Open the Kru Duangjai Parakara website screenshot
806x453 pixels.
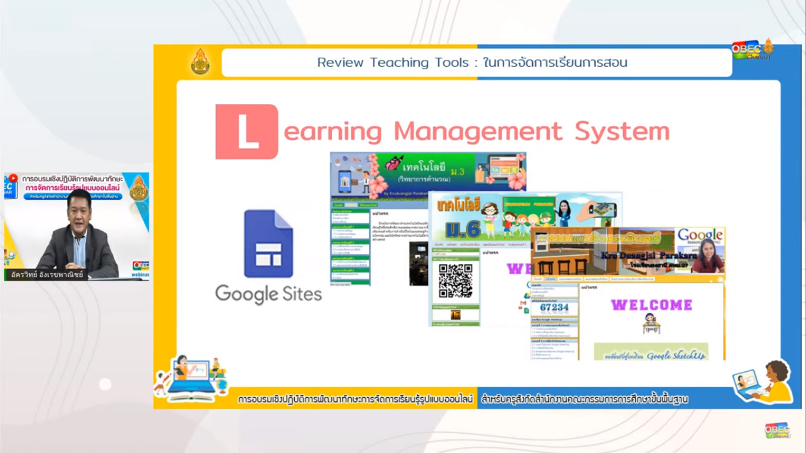click(628, 294)
